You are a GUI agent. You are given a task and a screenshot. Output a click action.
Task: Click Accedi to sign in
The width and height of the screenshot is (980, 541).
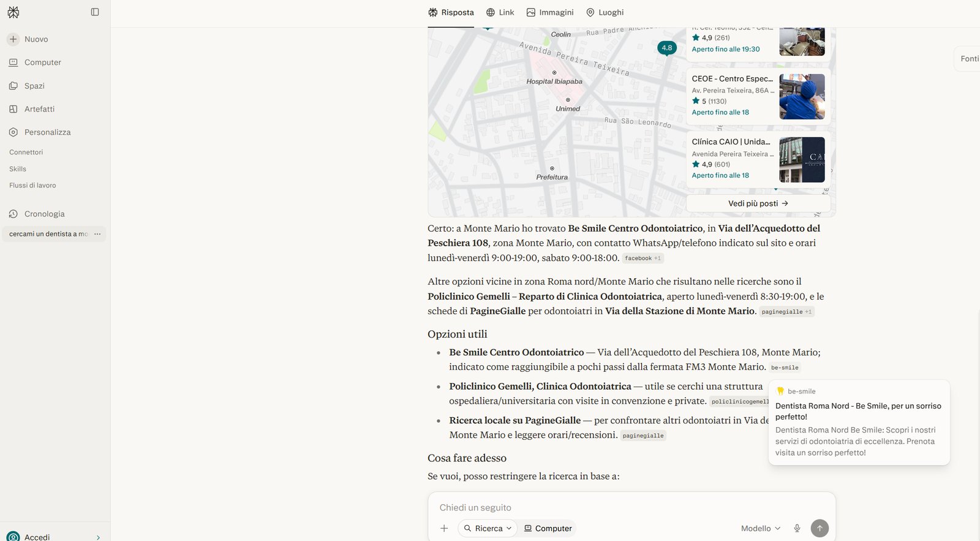pos(37,537)
